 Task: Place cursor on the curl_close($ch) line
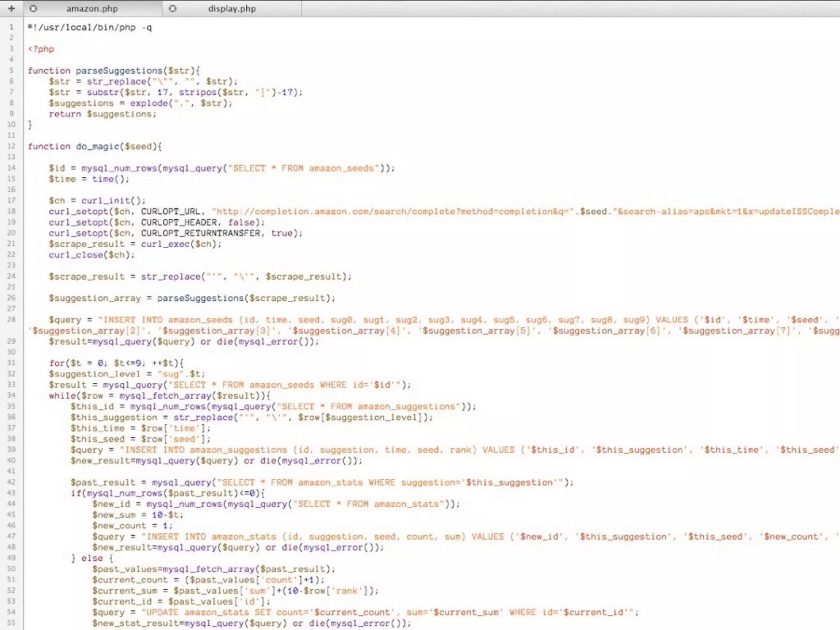(x=91, y=255)
